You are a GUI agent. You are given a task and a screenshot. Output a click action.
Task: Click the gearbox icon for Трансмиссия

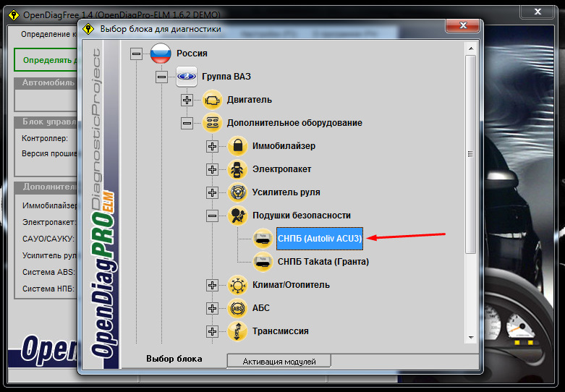point(237,331)
